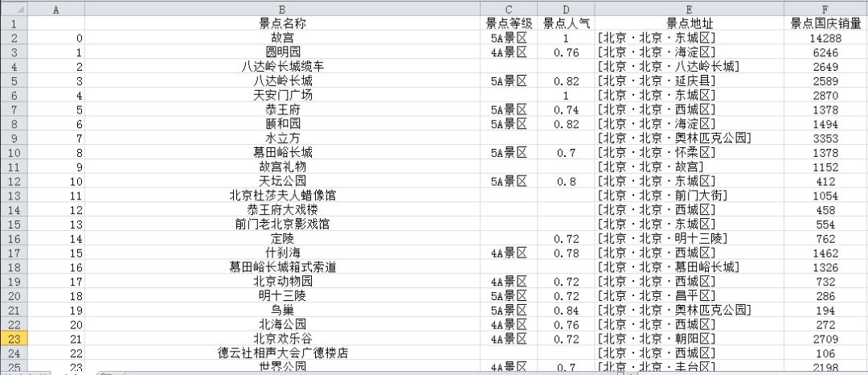Viewport: 868px width, 375px height.
Task: Select sales value 14288
Action: pos(825,38)
